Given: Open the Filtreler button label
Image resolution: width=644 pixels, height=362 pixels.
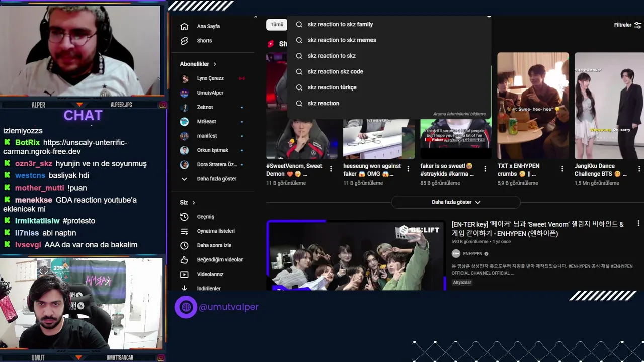Looking at the screenshot, I should [622, 25].
